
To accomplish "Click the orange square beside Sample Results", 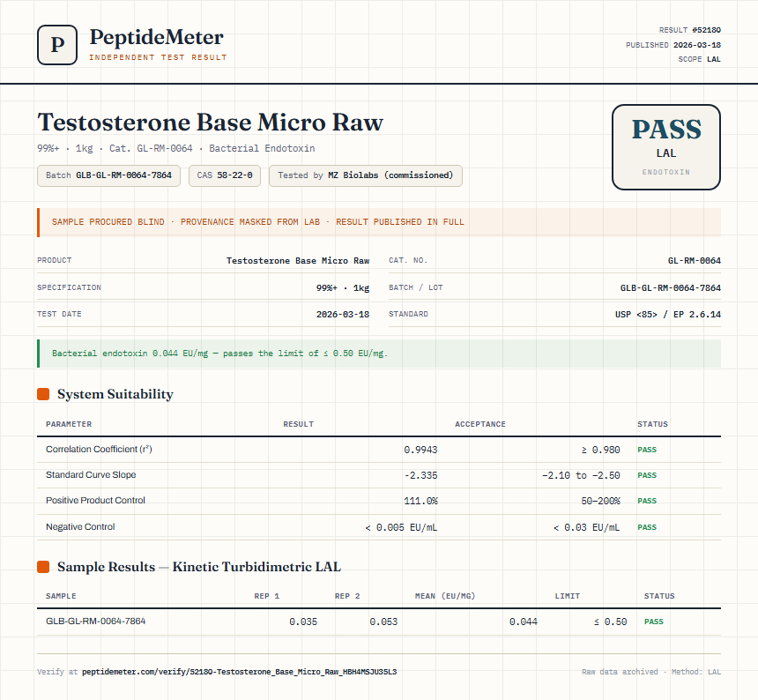I will [43, 567].
